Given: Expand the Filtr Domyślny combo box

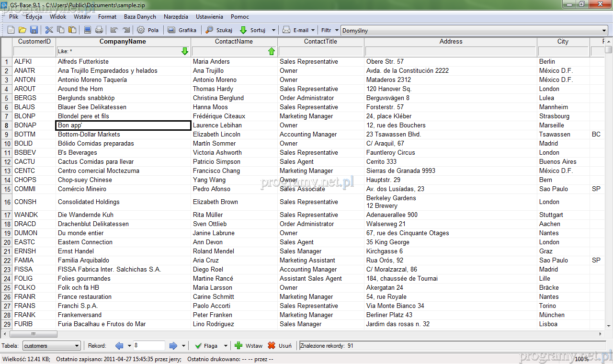Looking at the screenshot, I should [604, 30].
